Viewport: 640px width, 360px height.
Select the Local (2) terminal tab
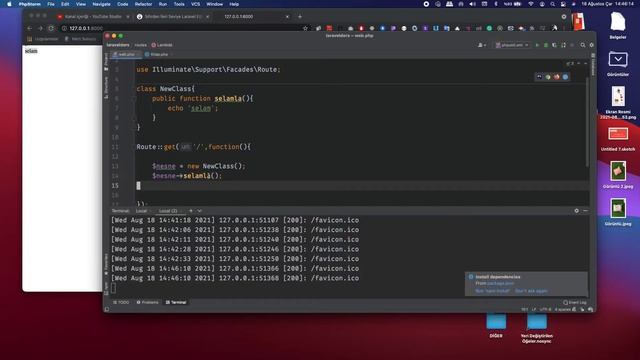[168, 211]
